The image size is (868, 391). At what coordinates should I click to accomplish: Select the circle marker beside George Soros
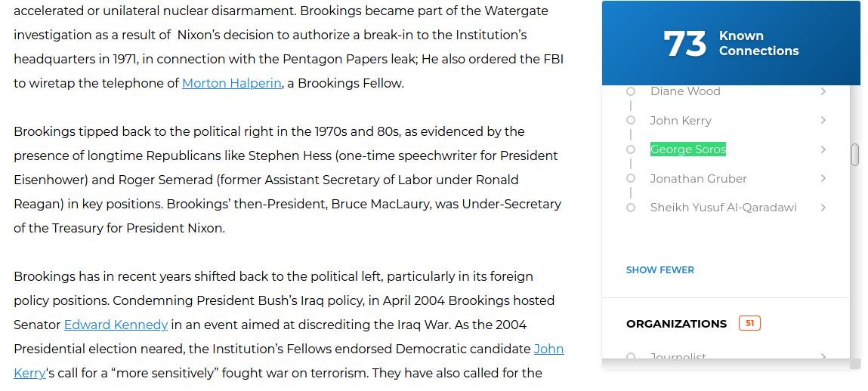click(x=631, y=149)
